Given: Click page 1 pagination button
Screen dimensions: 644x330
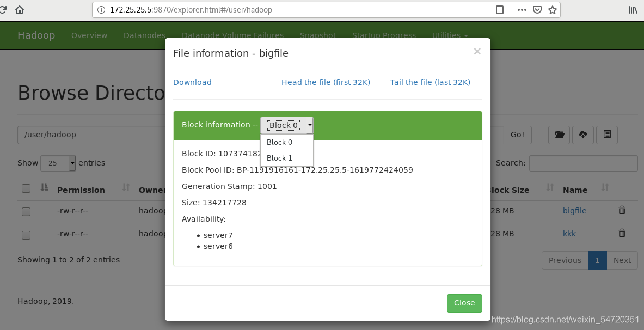Looking at the screenshot, I should 597,260.
